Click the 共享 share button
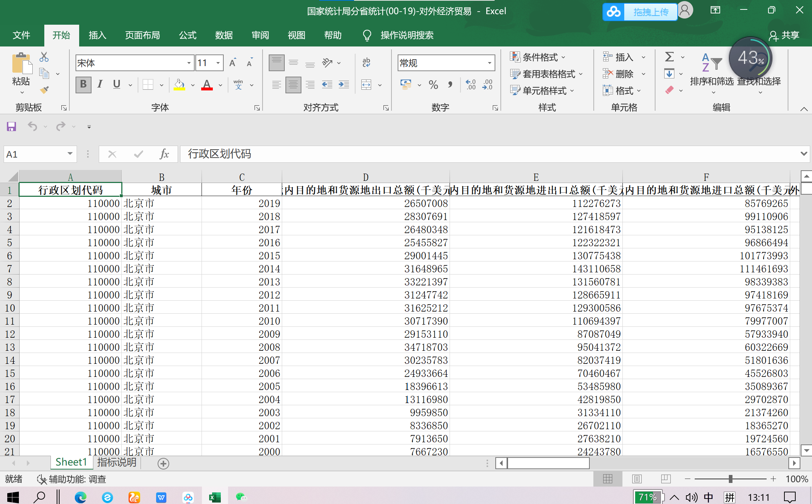Screen dimensions: 812x504 (784, 35)
